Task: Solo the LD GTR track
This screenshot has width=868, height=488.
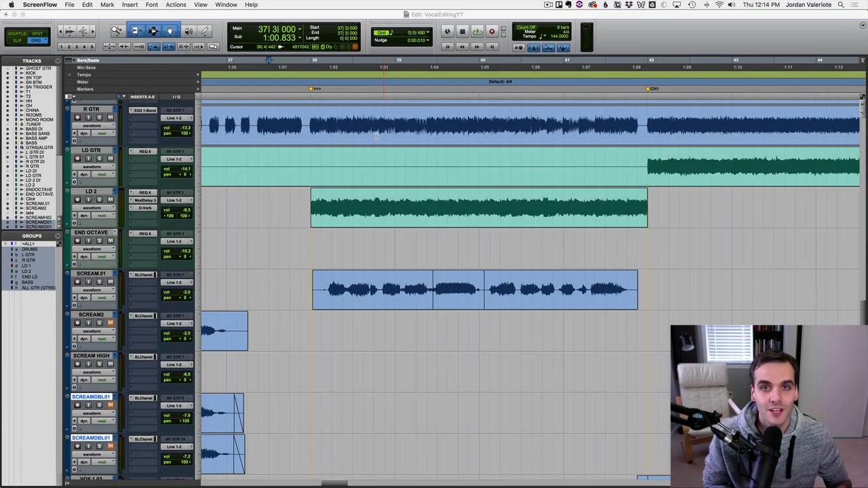Action: [x=100, y=158]
